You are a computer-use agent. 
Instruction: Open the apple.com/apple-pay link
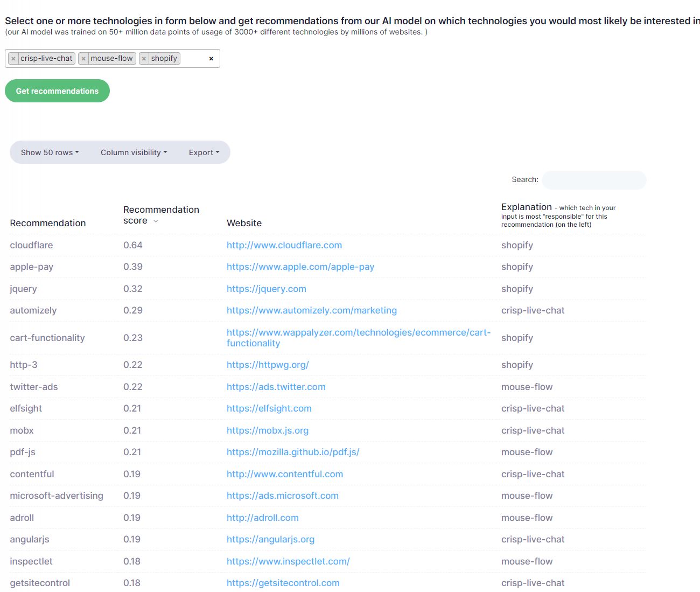pyautogui.click(x=300, y=267)
